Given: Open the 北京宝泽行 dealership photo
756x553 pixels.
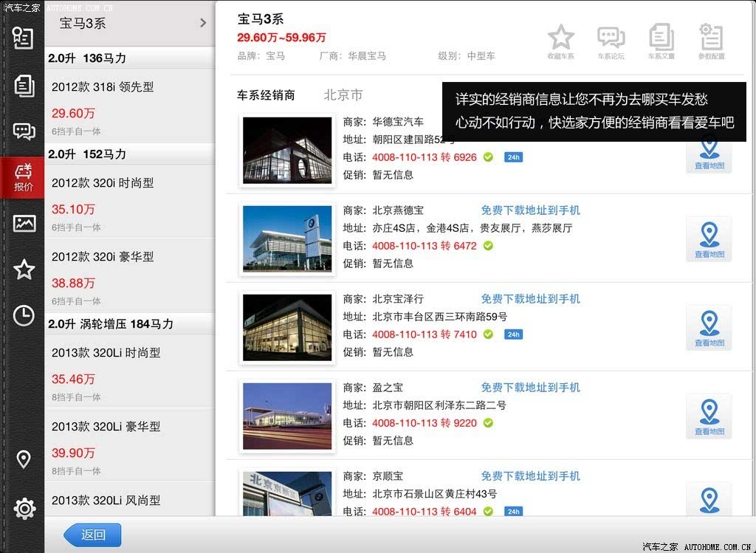Looking at the screenshot, I should (x=287, y=328).
